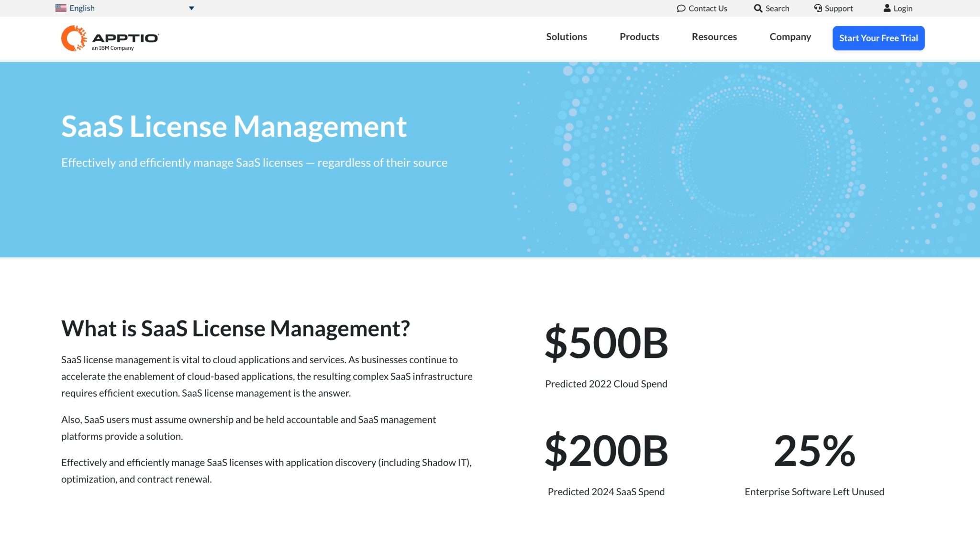Open the Products navigation dropdown
The width and height of the screenshot is (980, 533).
click(x=639, y=37)
